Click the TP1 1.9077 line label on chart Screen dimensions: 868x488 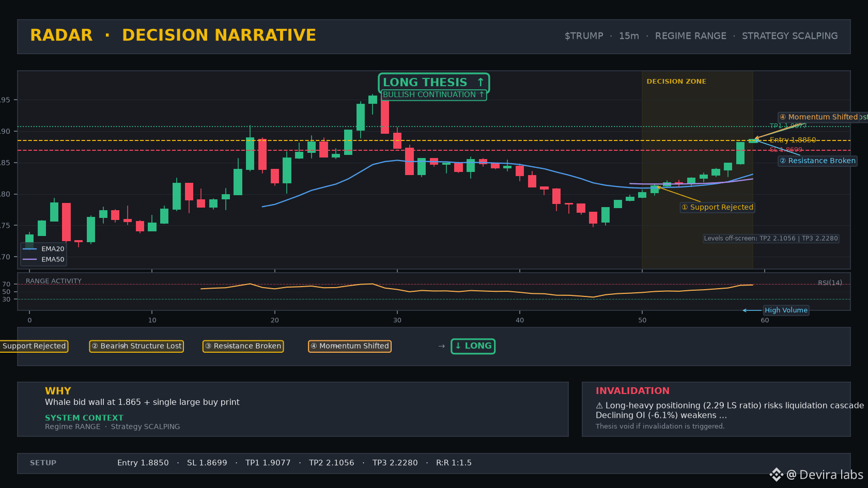tap(788, 126)
